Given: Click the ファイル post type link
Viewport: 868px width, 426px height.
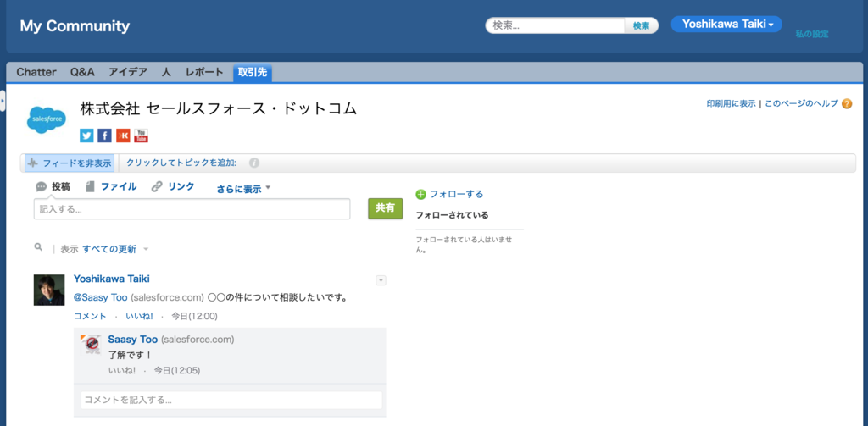Looking at the screenshot, I should 119,187.
